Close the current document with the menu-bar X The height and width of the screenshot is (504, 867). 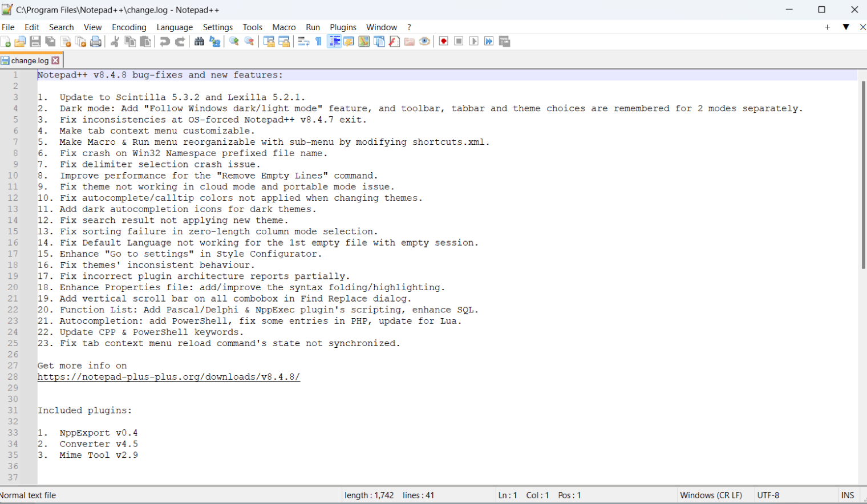pos(862,27)
